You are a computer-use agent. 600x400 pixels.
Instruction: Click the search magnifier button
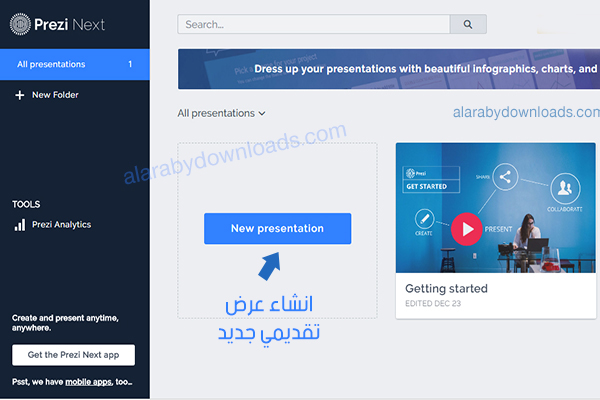click(468, 24)
